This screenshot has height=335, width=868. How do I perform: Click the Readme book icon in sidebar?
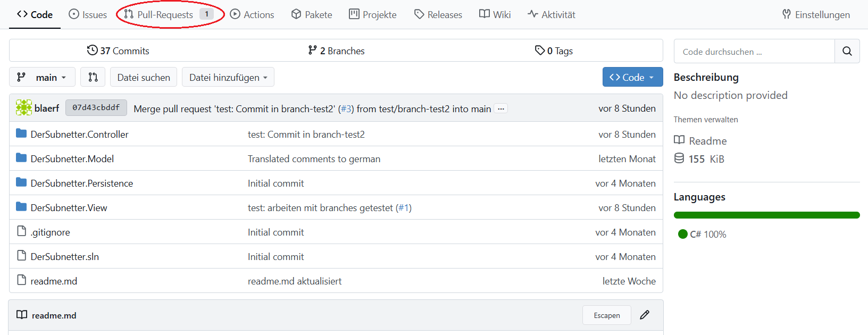click(679, 140)
